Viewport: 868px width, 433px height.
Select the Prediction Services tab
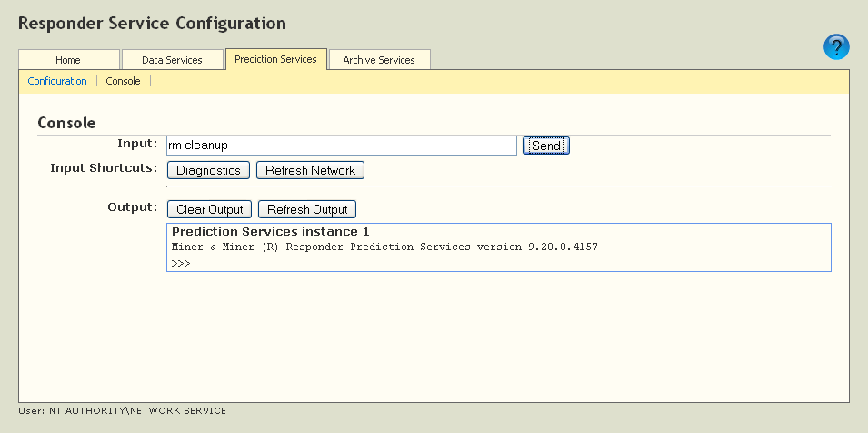(x=275, y=59)
